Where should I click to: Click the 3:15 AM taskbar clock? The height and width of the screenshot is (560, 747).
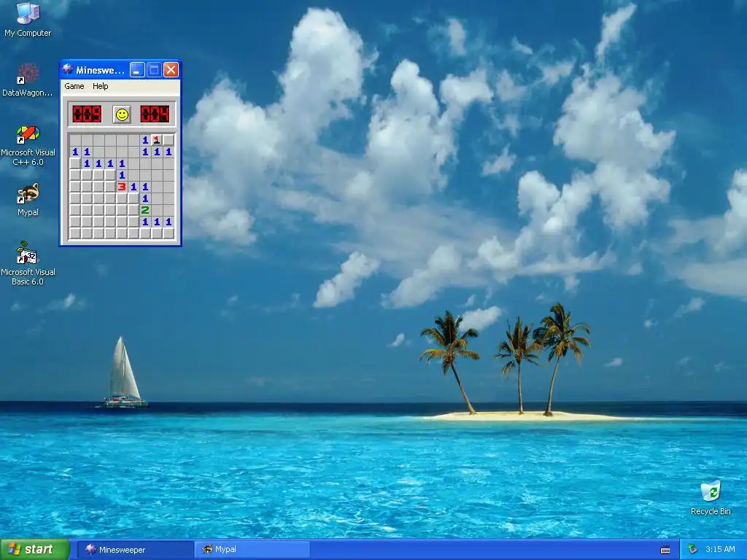(x=720, y=550)
